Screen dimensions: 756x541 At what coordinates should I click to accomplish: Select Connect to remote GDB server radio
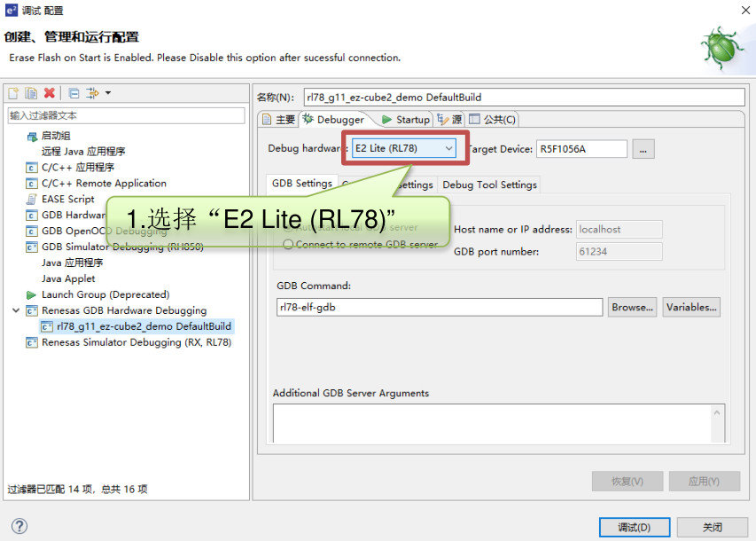click(x=288, y=245)
